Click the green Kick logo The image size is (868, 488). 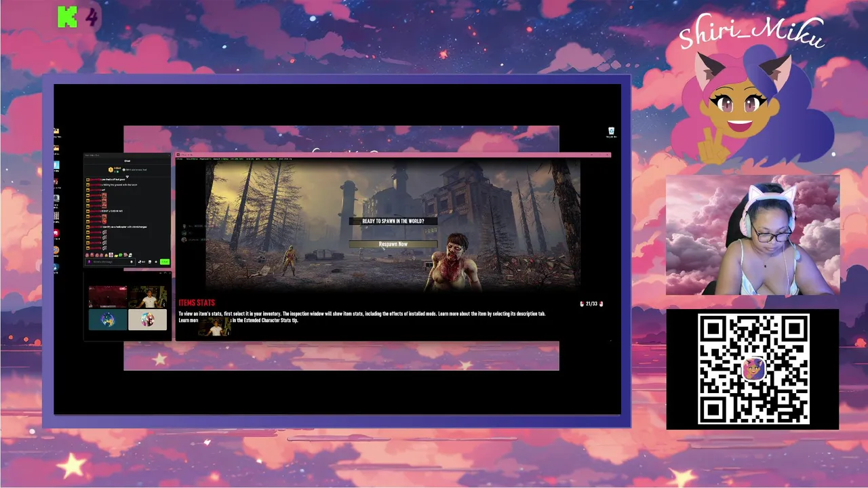pos(68,18)
